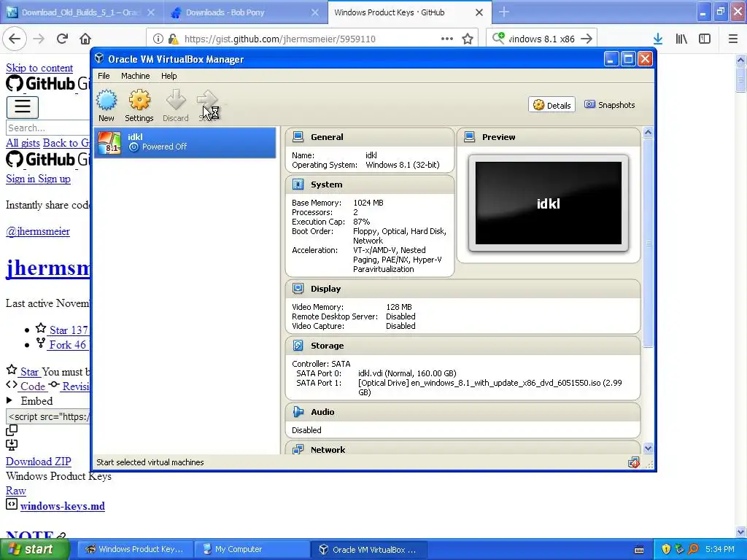Screen dimensions: 747x560
Task: Switch to Windows Product Keys taskbar button
Action: (x=135, y=549)
